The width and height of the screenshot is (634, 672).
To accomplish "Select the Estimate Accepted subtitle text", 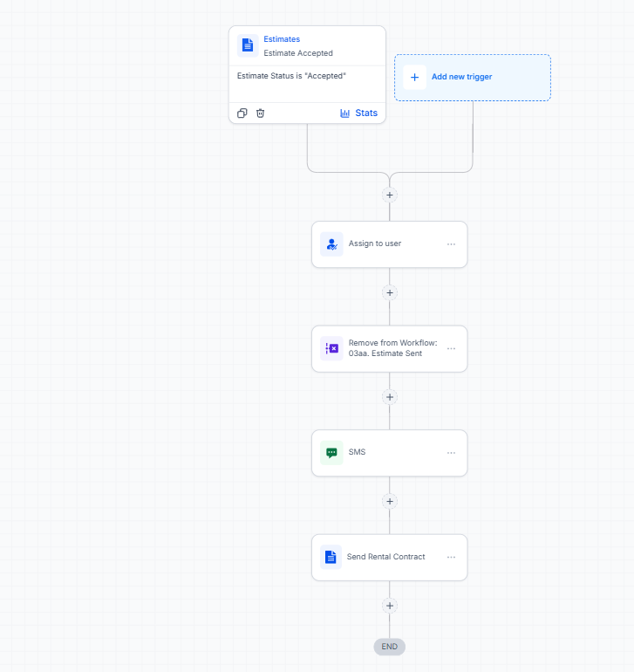I will pos(298,53).
